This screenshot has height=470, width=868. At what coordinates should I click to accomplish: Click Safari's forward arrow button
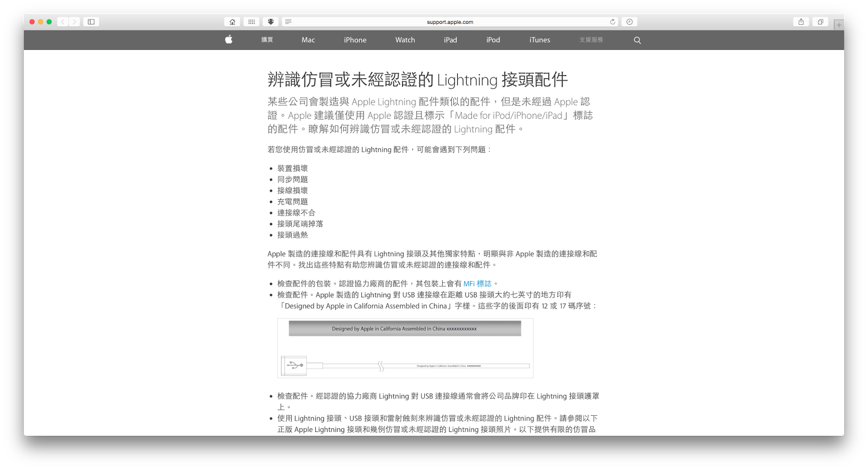coord(74,22)
